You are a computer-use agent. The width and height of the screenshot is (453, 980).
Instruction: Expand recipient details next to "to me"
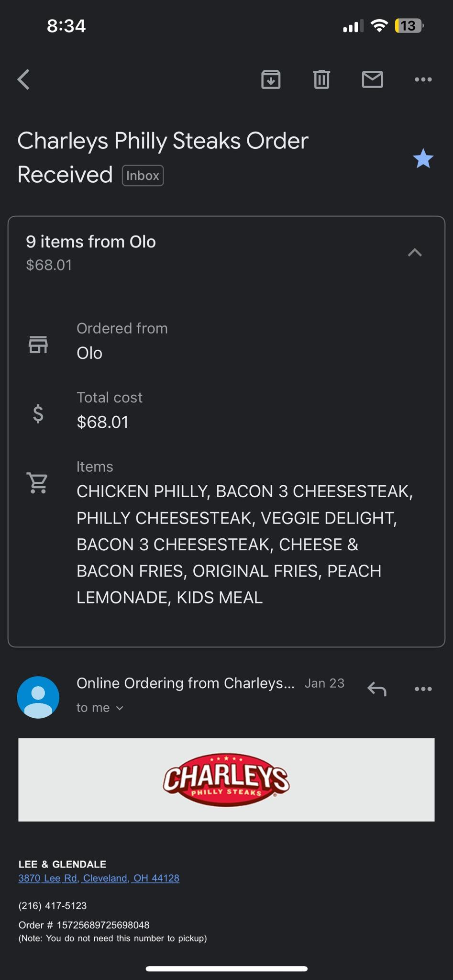tap(120, 708)
